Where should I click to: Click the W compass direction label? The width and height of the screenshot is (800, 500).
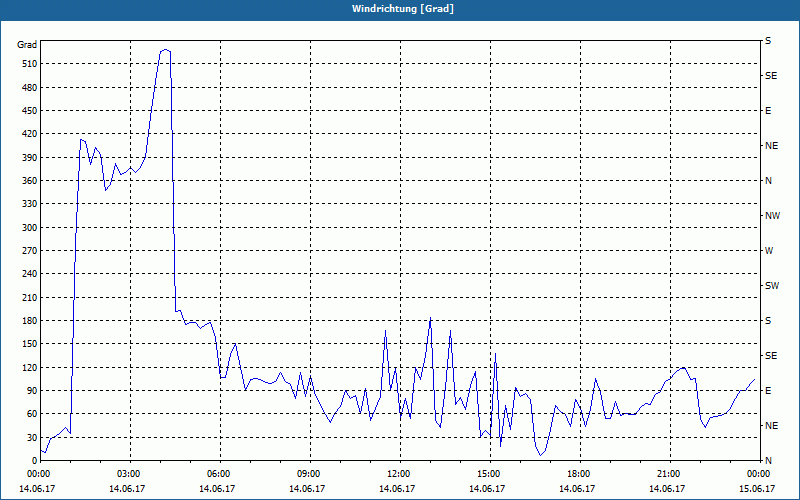(x=769, y=251)
